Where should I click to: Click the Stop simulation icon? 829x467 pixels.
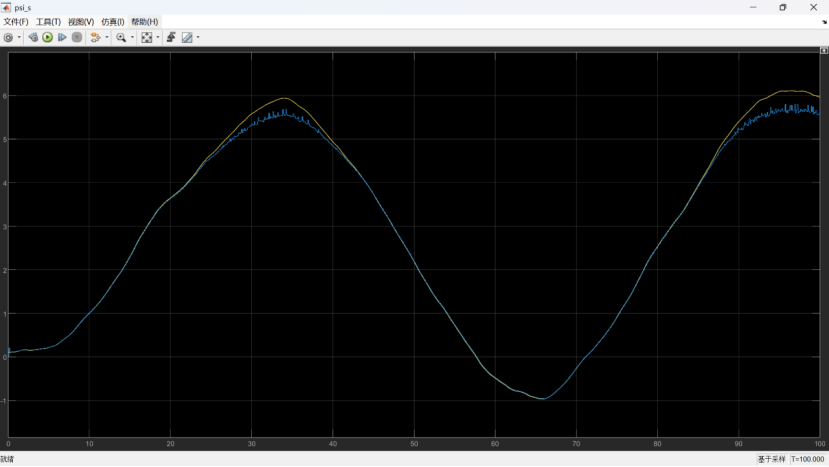pos(77,37)
